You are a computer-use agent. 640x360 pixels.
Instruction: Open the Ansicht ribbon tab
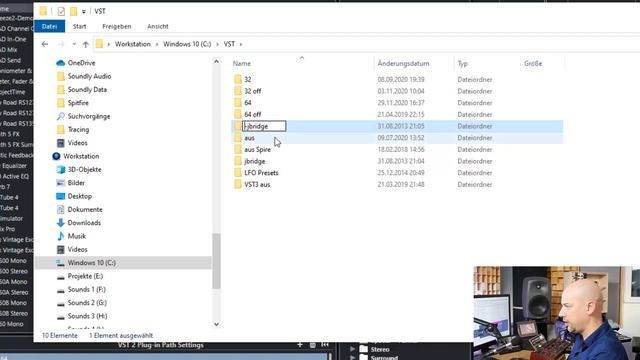[158, 26]
